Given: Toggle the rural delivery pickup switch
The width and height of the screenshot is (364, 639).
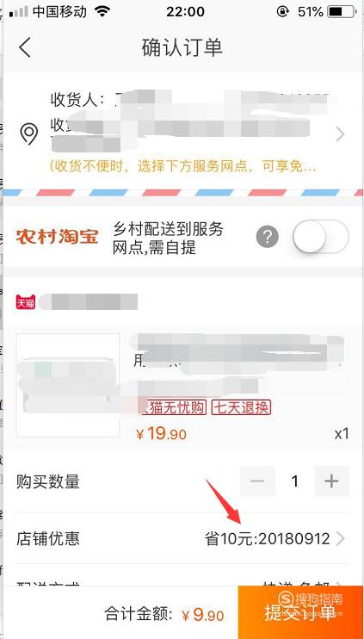Looking at the screenshot, I should [x=320, y=236].
